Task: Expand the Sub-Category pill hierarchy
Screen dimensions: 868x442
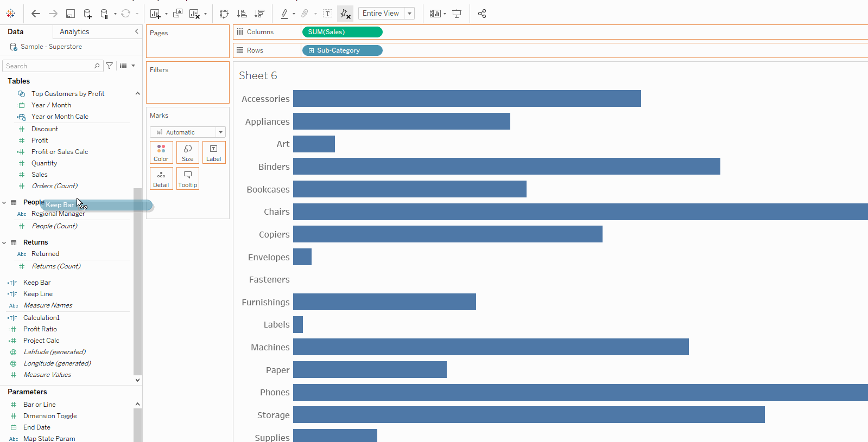Action: 311,50
